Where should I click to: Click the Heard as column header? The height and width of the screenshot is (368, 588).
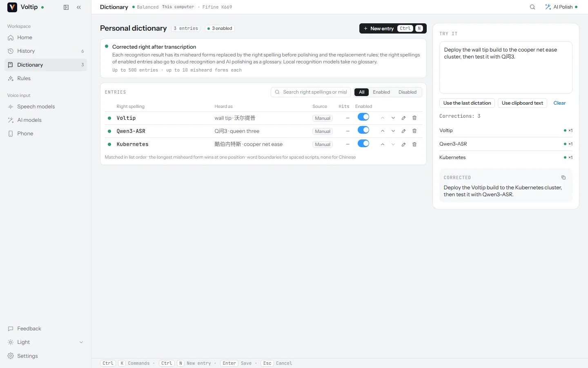point(224,107)
